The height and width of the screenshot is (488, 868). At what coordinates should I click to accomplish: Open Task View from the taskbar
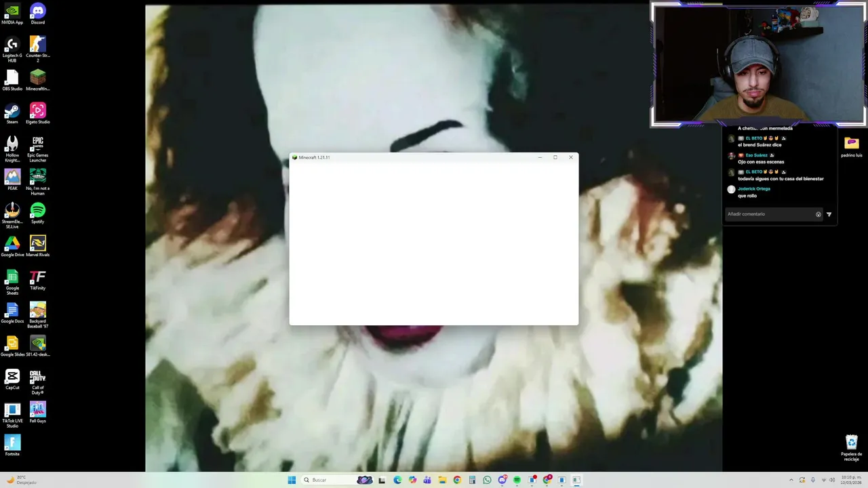382,480
